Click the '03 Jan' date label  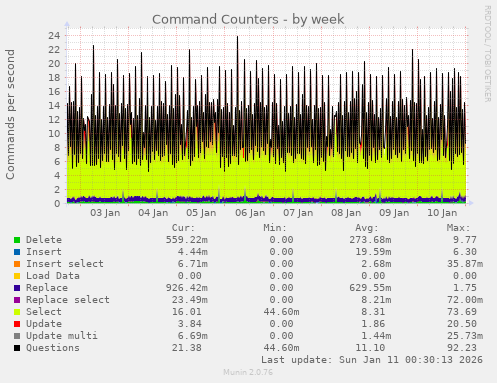[x=105, y=213]
